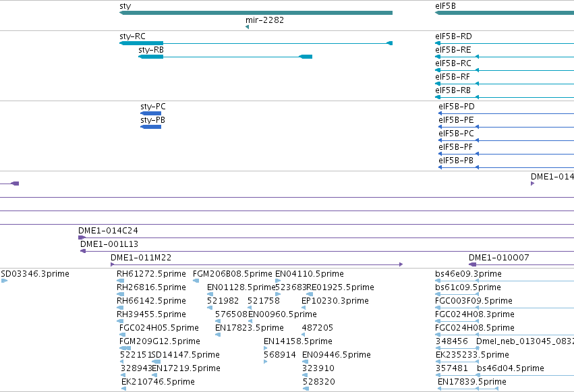Click the eIF5B-PE protein label

pos(456,120)
